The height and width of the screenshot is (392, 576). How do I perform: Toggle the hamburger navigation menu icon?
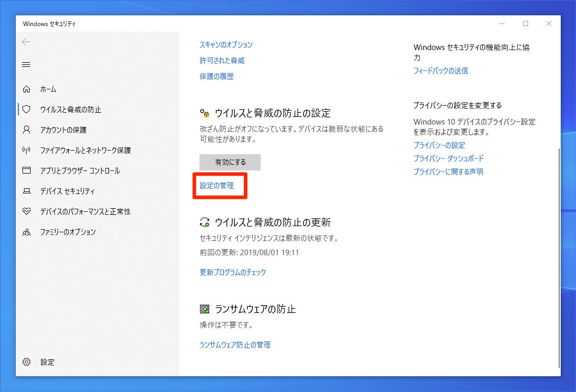[26, 65]
